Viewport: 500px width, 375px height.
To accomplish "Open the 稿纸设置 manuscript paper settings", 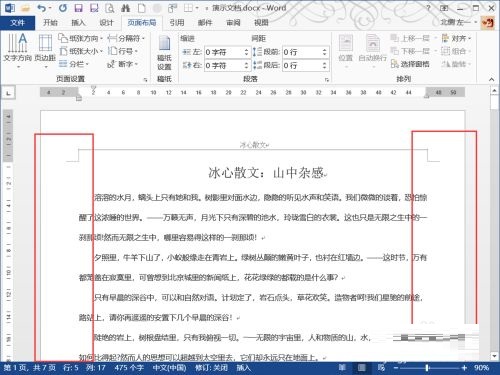I will point(164,53).
